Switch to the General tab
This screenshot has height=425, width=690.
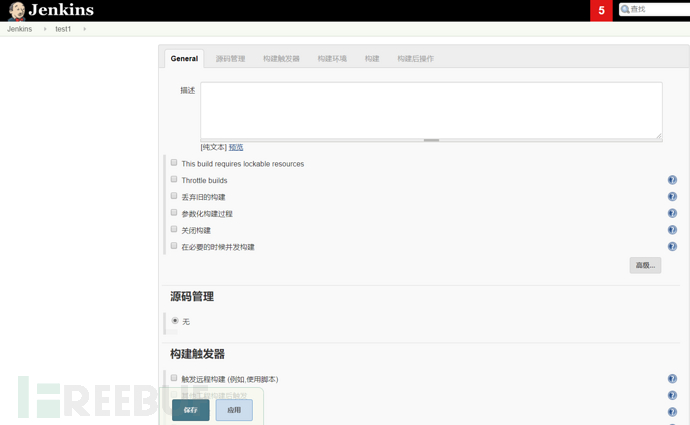pos(184,59)
